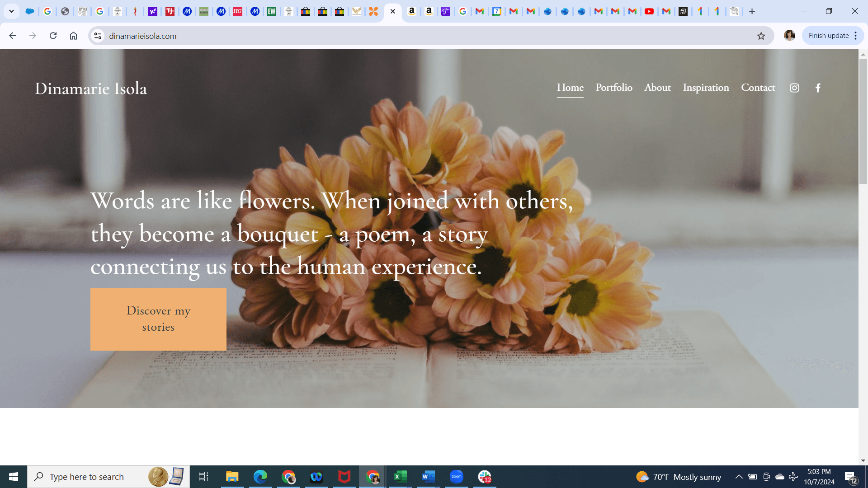This screenshot has height=488, width=868.
Task: Show hidden system tray icons chevron
Action: [x=739, y=477]
